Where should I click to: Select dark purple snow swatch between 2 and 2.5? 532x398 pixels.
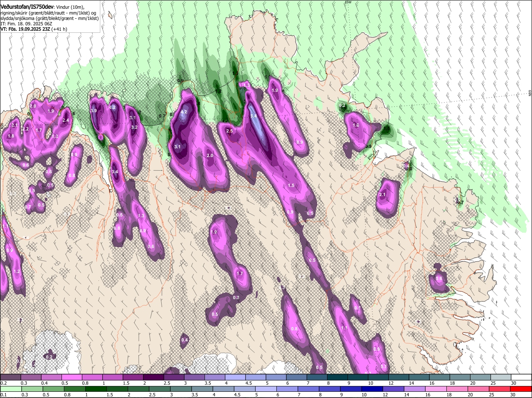pyautogui.click(x=153, y=377)
